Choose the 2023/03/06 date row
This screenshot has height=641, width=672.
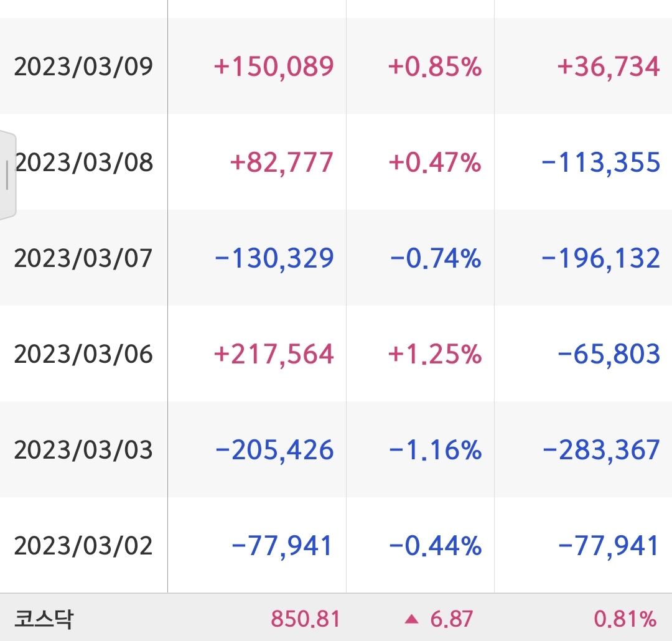336,353
